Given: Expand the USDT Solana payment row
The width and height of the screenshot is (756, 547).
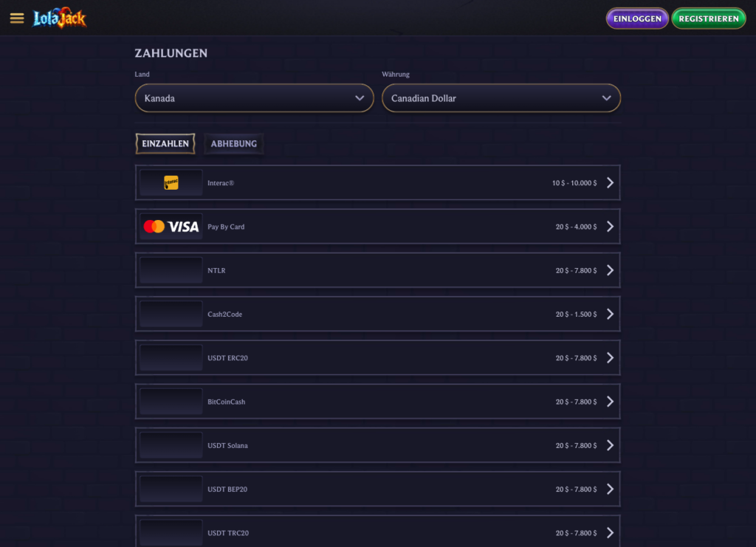Looking at the screenshot, I should [377, 445].
